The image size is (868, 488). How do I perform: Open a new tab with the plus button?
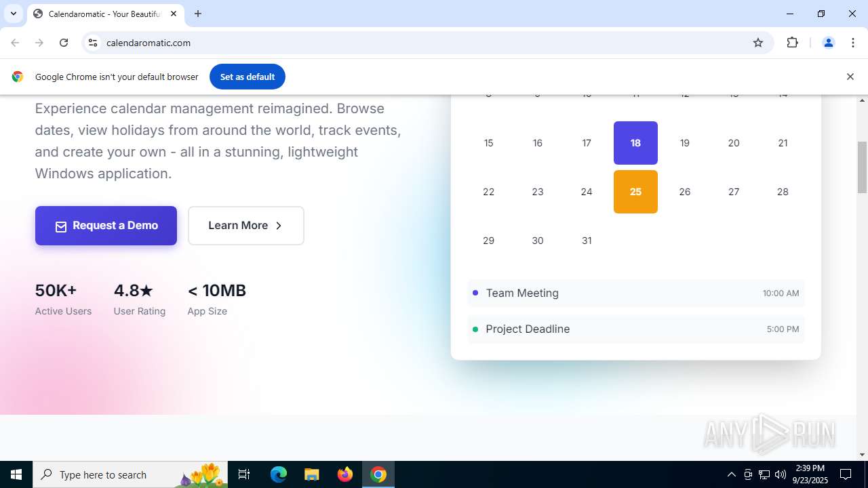(x=198, y=14)
